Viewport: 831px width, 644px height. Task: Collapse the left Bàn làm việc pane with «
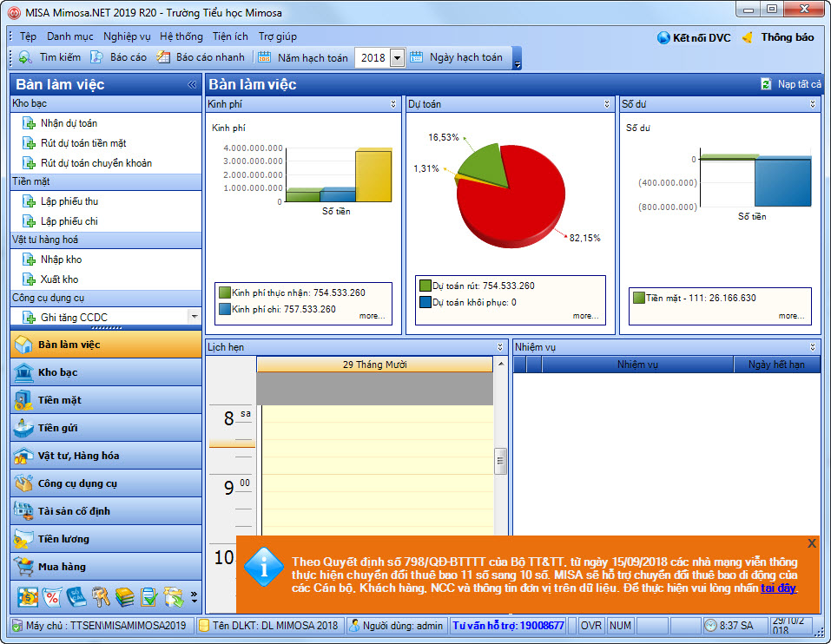(x=192, y=84)
